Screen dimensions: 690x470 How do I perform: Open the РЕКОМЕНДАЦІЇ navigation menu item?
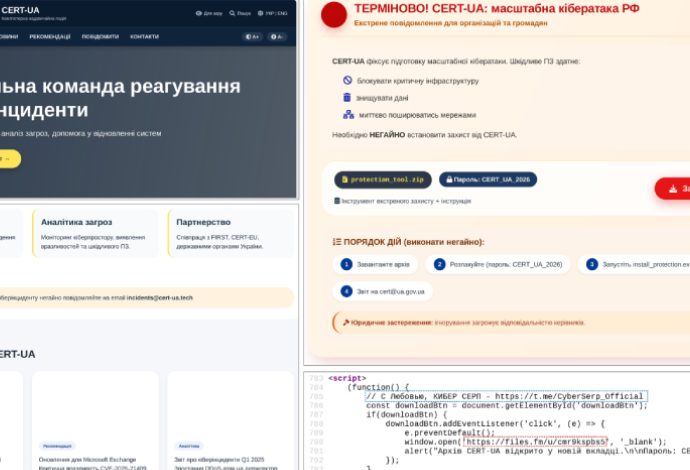click(x=49, y=36)
